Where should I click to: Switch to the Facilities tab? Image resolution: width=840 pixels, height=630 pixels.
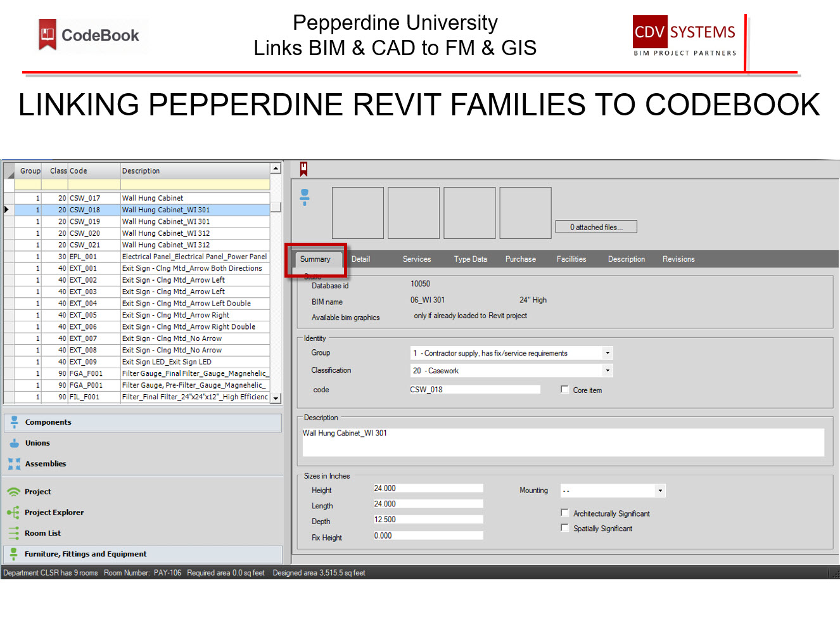[x=571, y=259]
